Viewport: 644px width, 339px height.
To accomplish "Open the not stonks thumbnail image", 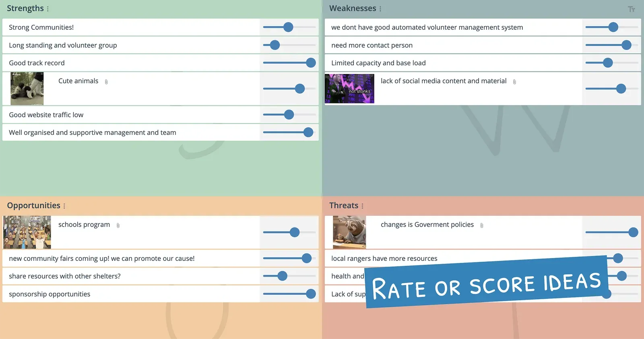I will (x=349, y=89).
